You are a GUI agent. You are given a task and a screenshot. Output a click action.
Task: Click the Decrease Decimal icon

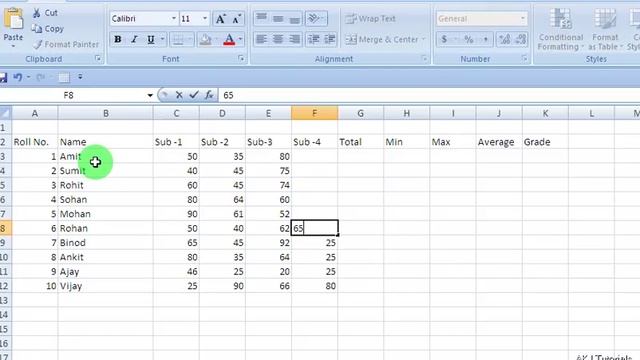pos(520,39)
